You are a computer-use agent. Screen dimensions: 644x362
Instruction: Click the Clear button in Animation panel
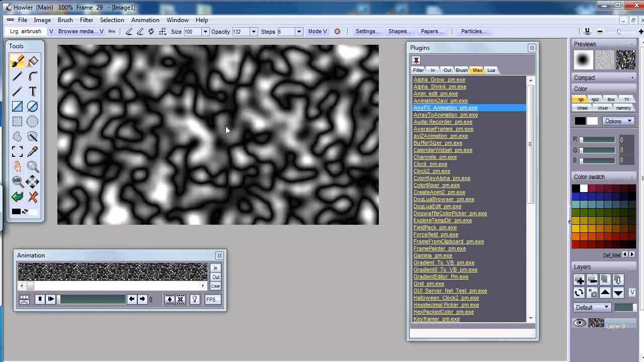click(x=215, y=286)
